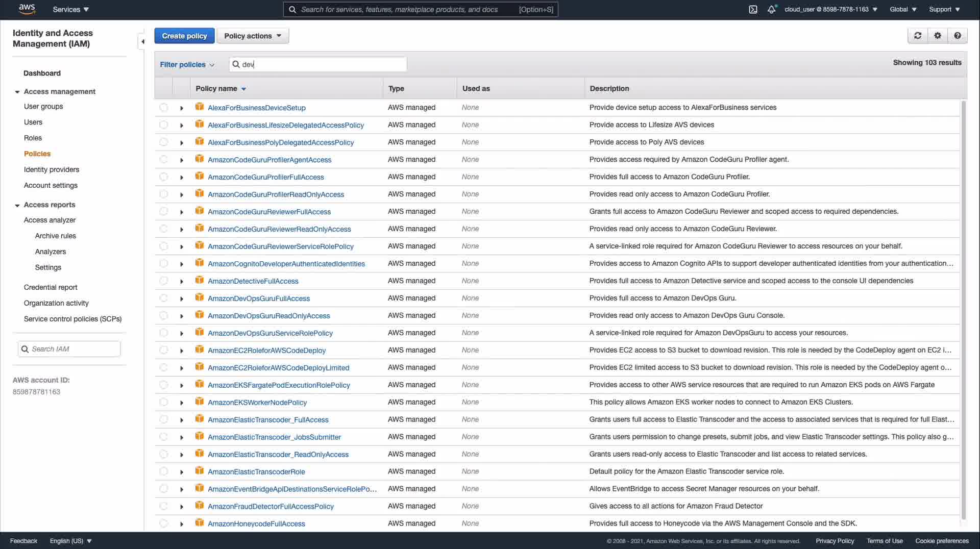Click the AmazonCognitoDeveloperAuthenticatedIdentities box icon
980x549 pixels.
tap(200, 263)
